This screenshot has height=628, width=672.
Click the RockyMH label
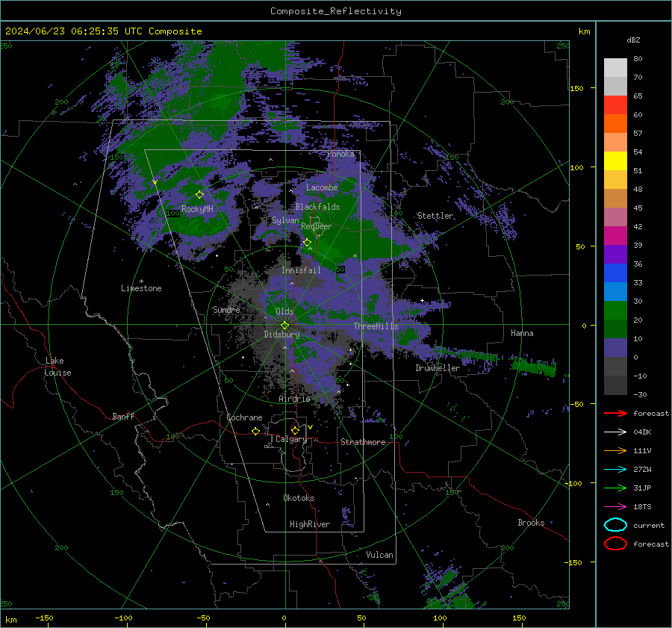click(197, 209)
